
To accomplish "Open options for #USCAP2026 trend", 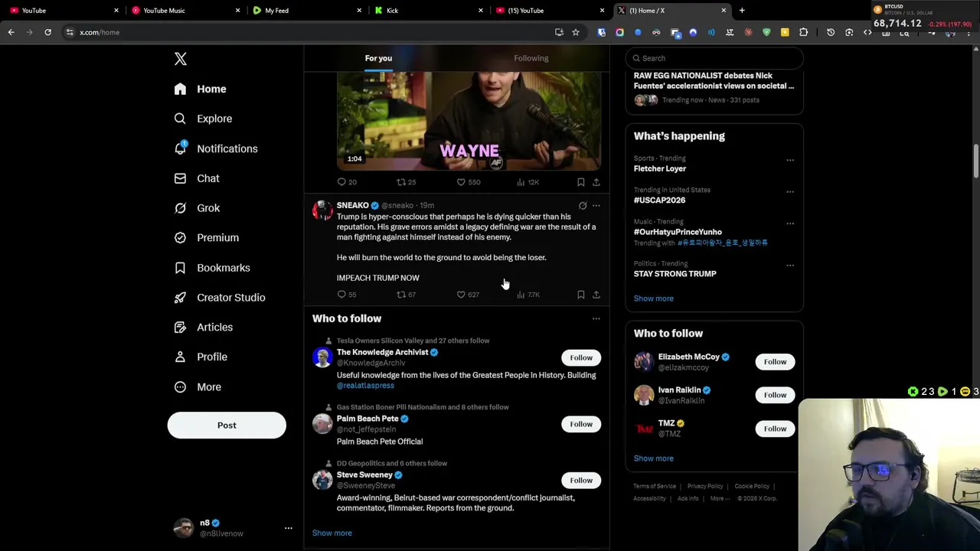I will (790, 191).
